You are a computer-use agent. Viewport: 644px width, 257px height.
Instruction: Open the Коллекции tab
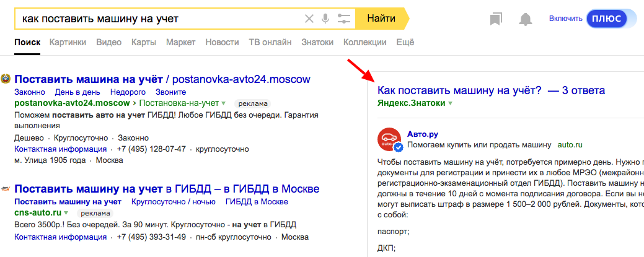[364, 42]
